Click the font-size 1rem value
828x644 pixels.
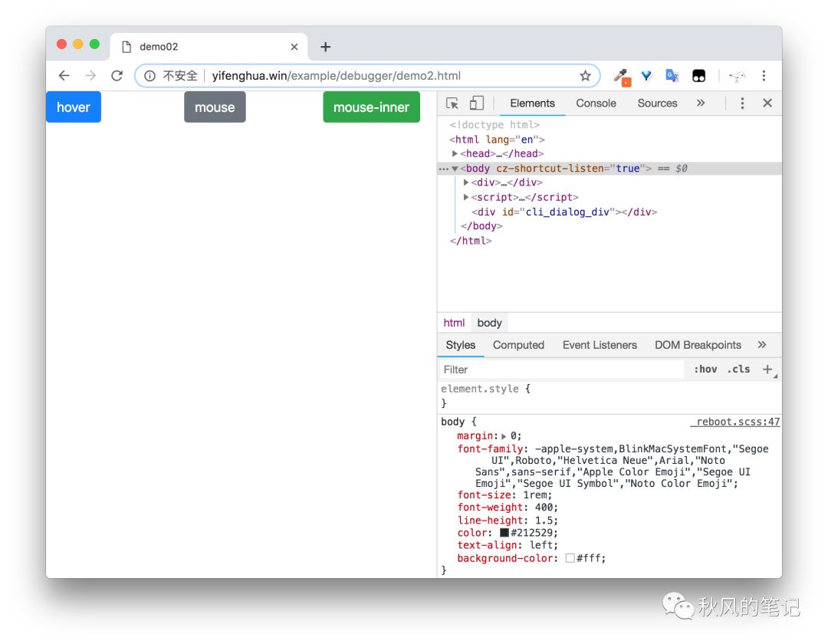[534, 495]
